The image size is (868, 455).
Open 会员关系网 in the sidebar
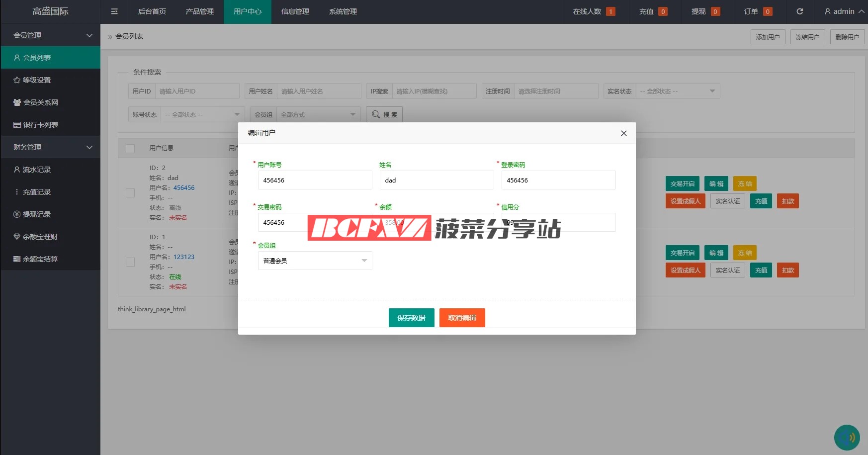click(x=36, y=102)
